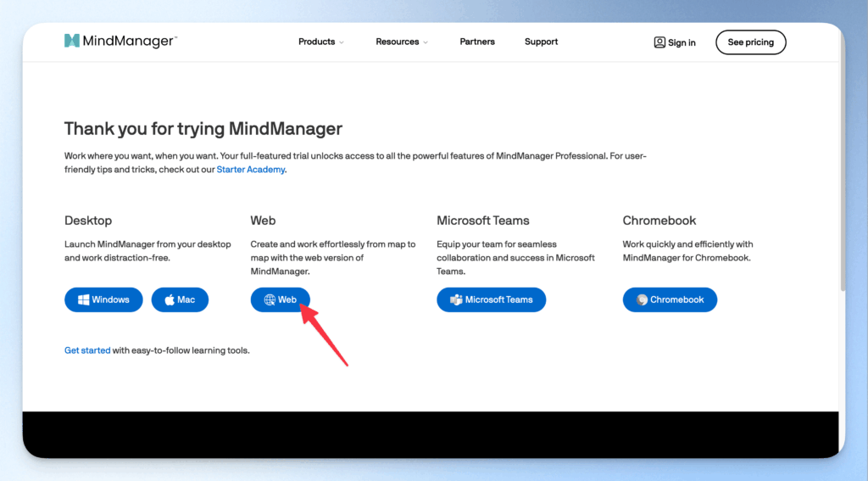Viewport: 868px width, 481px height.
Task: Launch the Web version button
Action: tap(280, 299)
